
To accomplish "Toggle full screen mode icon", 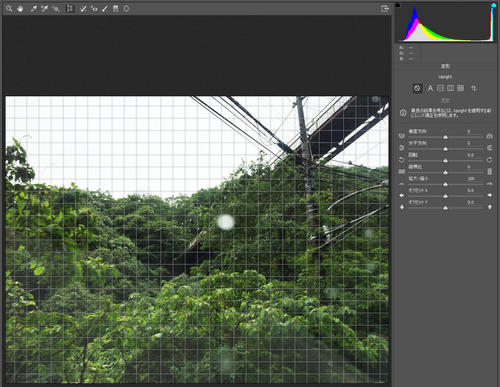I will 385,9.
